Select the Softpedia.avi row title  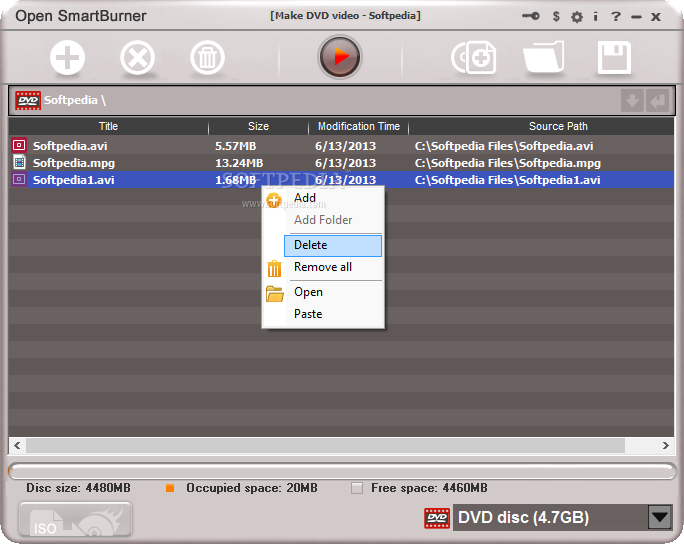70,146
